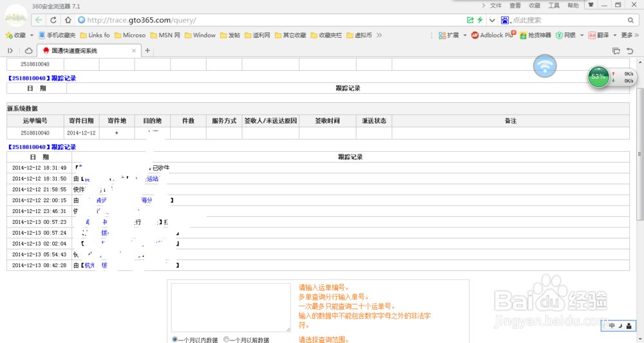This screenshot has width=644, height=343.
Task: Show more bookmarks with the double chevron
Action: (x=379, y=35)
